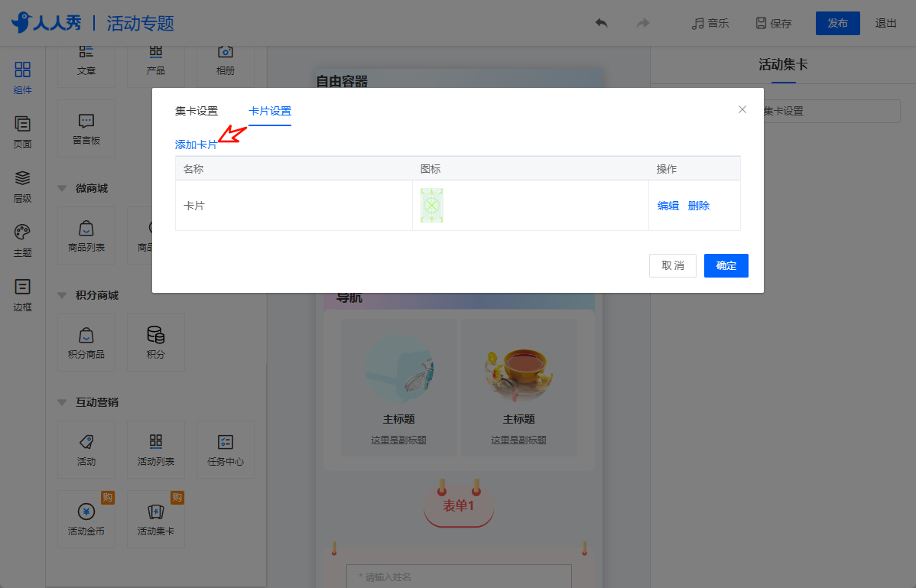
Task: Switch to the 卡片设置 tab
Action: click(x=270, y=111)
